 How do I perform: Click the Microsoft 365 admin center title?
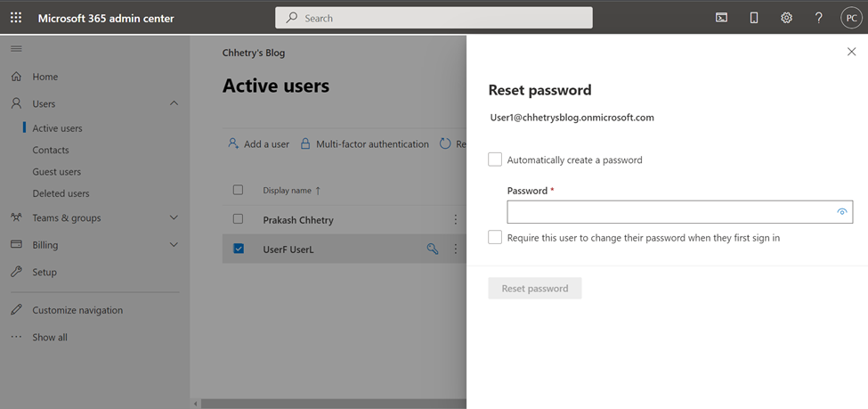106,19
